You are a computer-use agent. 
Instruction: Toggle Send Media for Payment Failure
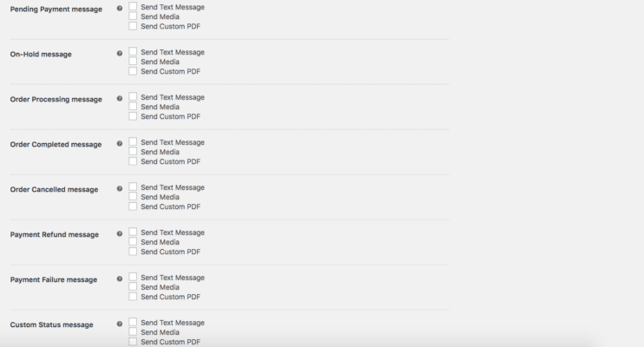pyautogui.click(x=133, y=286)
